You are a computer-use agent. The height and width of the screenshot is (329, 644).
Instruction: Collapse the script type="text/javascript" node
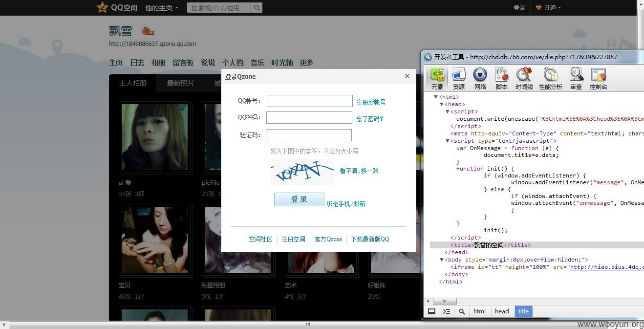click(447, 141)
